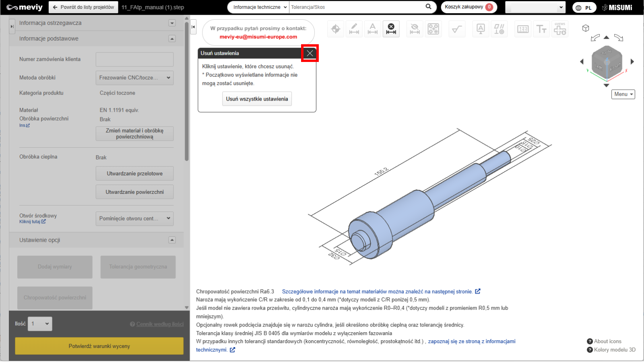Image resolution: width=644 pixels, height=362 pixels.
Task: Click the ruler 123 measurement icon
Action: tap(523, 29)
